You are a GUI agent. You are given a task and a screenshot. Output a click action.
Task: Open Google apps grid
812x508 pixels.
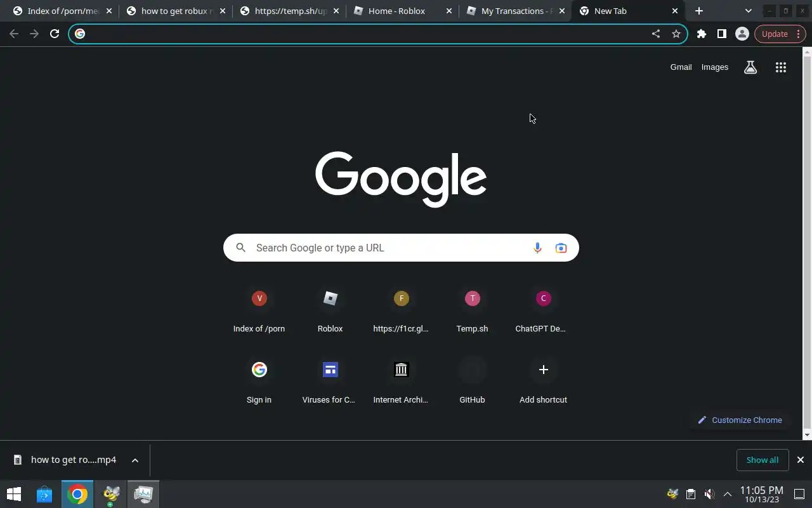[781, 67]
